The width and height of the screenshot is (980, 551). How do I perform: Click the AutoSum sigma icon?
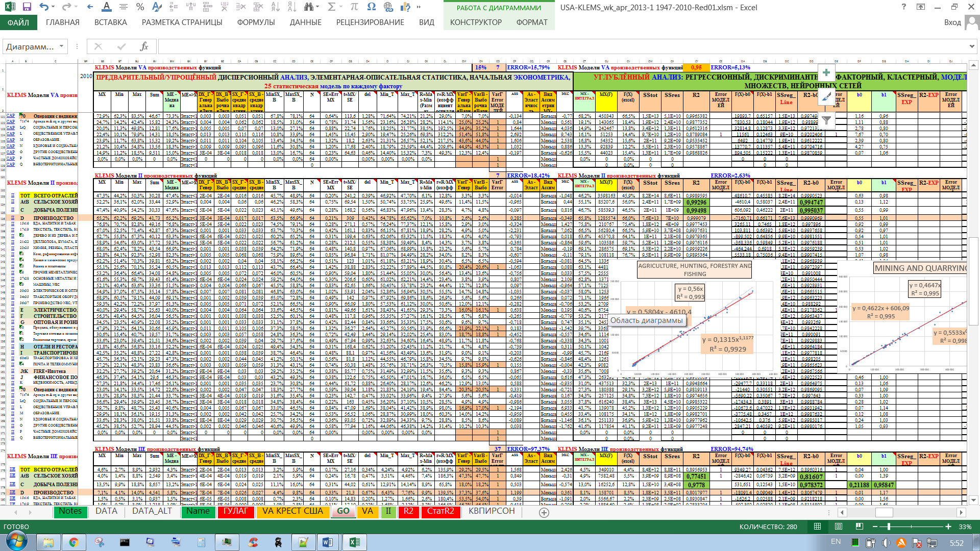[x=331, y=7]
